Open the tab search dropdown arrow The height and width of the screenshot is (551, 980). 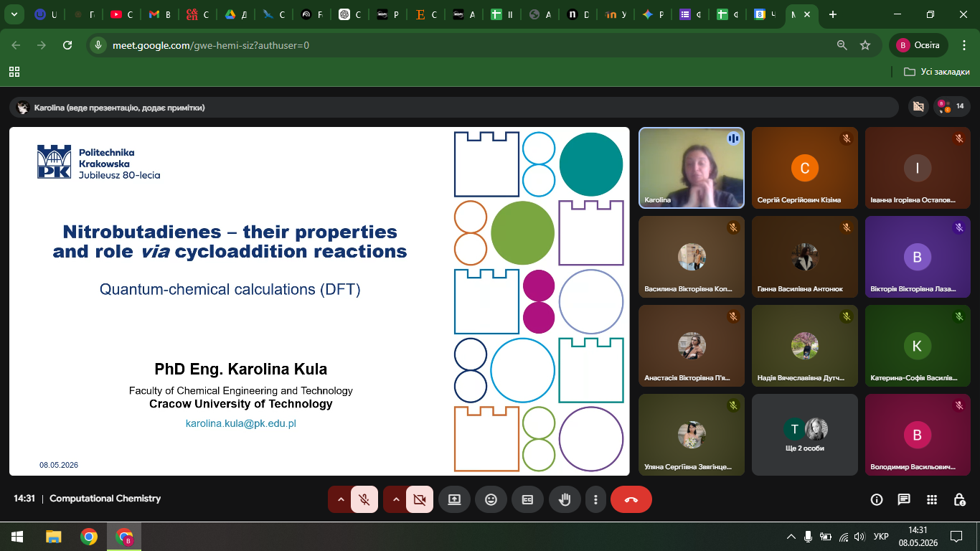14,14
